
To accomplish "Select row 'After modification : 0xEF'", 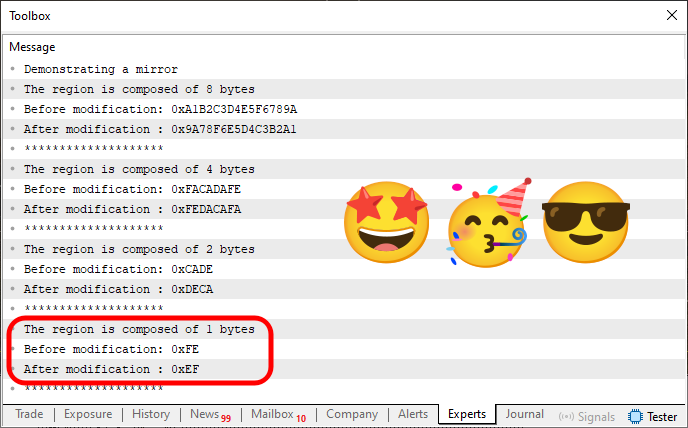I will click(344, 369).
